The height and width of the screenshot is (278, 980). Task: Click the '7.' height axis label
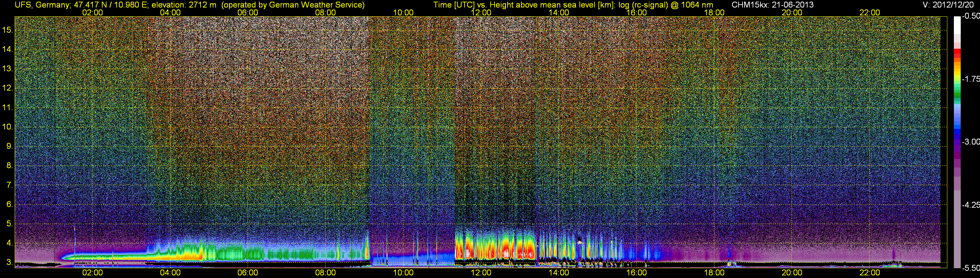pos(9,185)
